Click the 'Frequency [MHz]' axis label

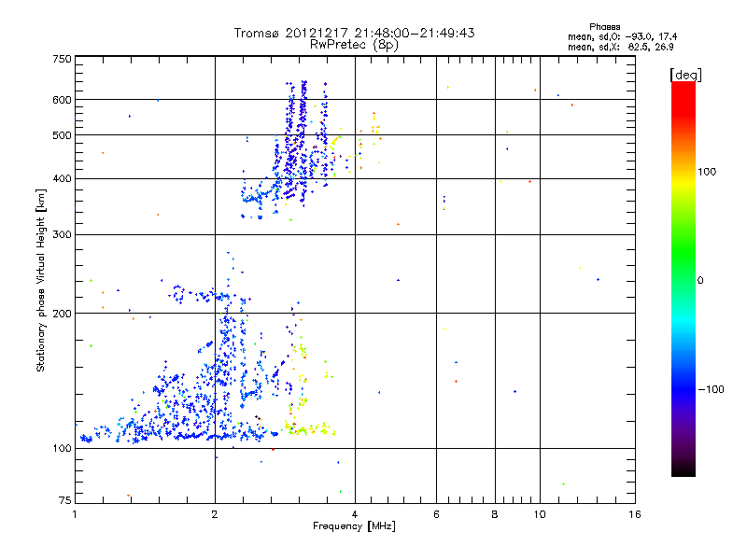354,526
